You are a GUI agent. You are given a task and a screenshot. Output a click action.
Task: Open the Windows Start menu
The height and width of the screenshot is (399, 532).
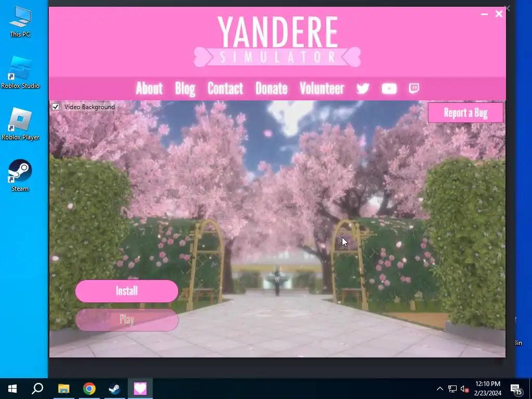point(12,389)
